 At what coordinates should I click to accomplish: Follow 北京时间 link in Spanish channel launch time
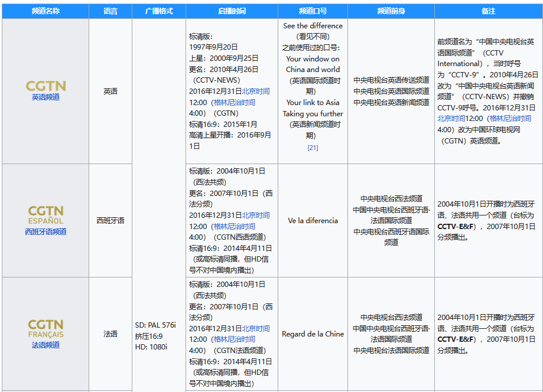pos(256,215)
